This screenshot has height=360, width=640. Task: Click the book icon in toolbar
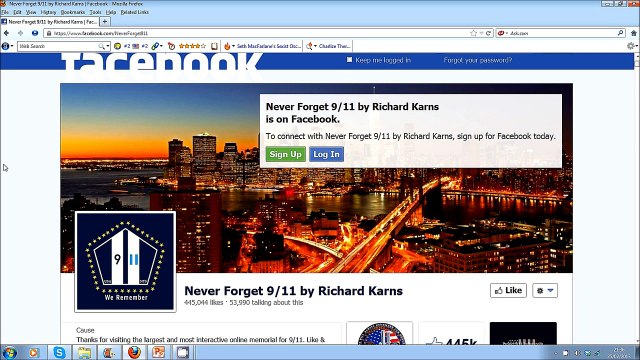click(214, 46)
